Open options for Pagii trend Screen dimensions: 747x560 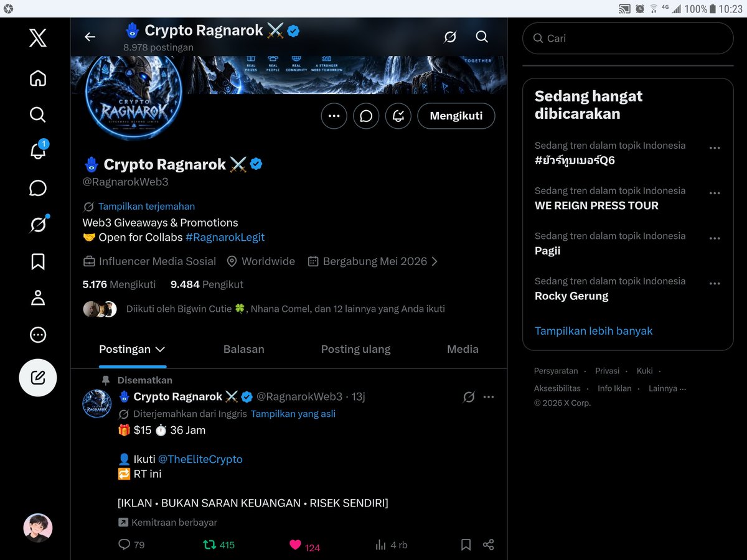(x=715, y=239)
